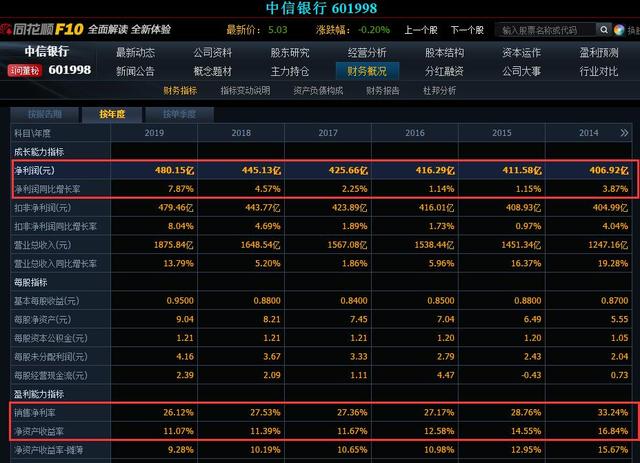The height and width of the screenshot is (463, 640).
Task: Select 财务指标 sub-tab
Action: (180, 91)
